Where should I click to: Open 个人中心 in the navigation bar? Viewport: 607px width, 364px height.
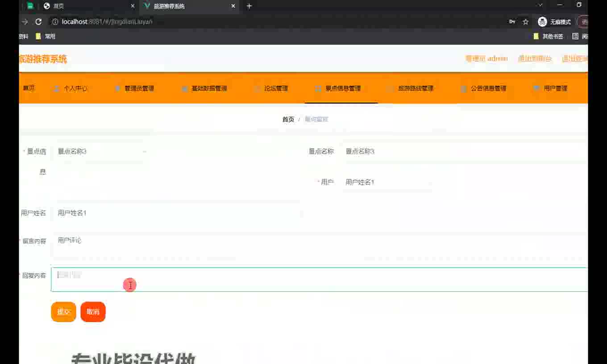click(x=70, y=88)
